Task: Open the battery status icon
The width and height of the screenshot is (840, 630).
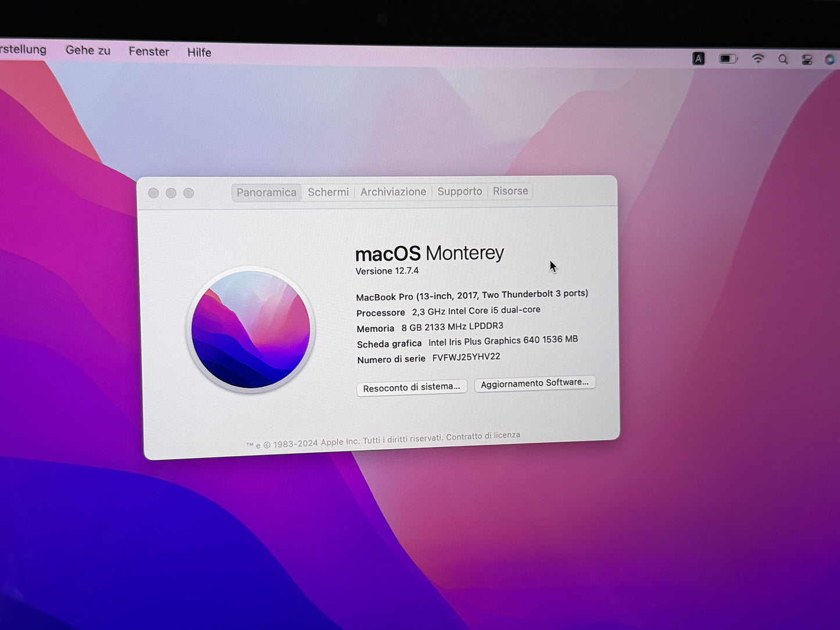Action: point(728,59)
